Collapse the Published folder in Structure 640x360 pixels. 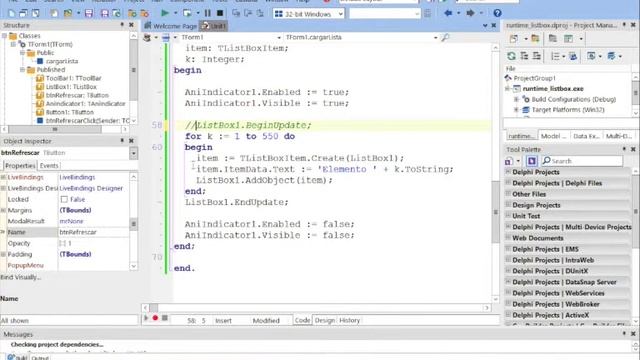click(x=22, y=69)
